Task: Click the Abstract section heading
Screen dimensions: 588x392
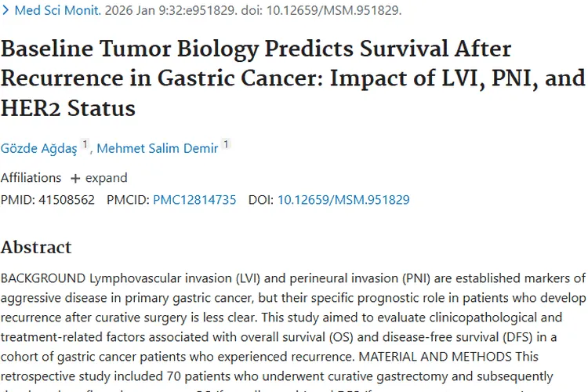Action: 36,248
